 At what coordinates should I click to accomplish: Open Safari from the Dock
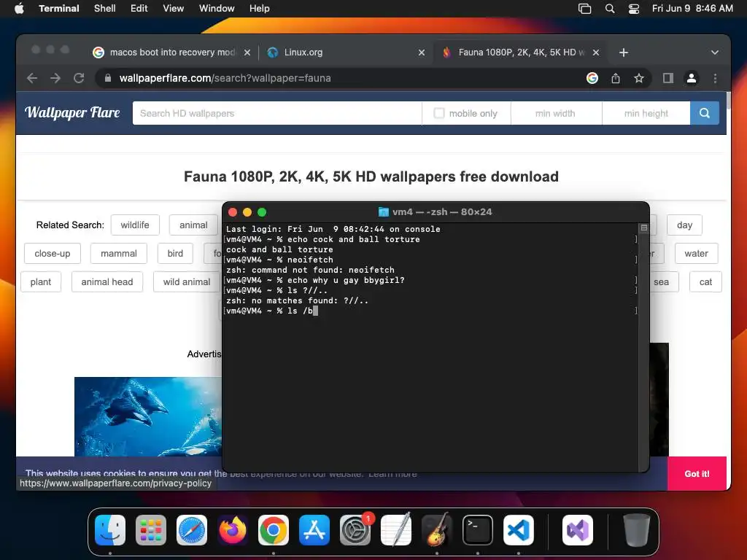[x=192, y=530]
